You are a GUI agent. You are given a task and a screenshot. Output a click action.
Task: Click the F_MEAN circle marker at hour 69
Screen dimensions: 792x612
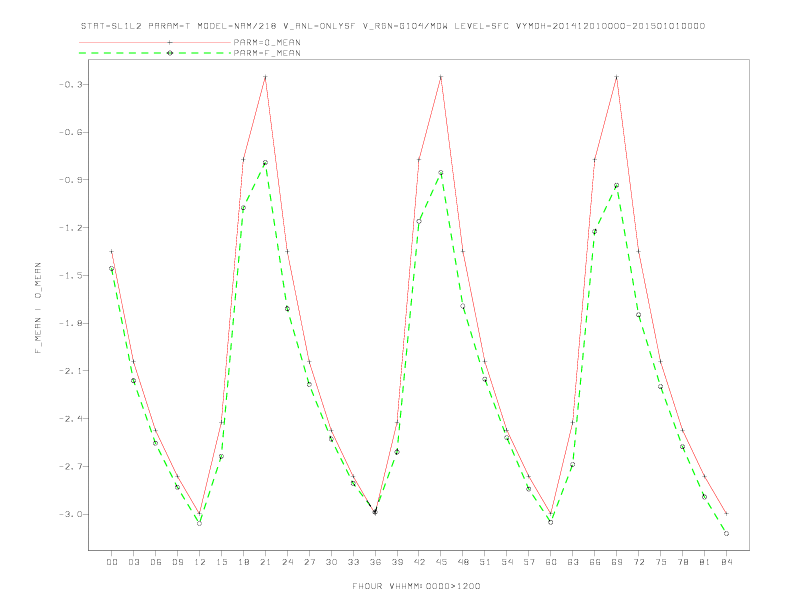pyautogui.click(x=617, y=185)
